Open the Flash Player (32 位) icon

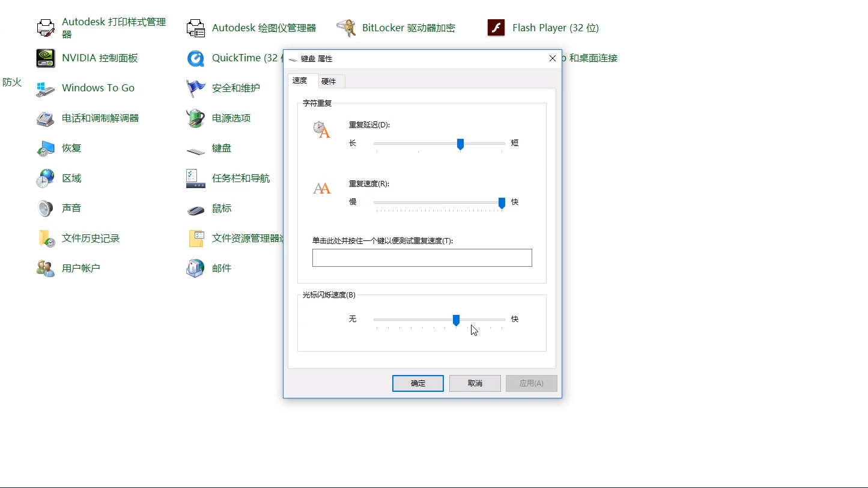496,28
